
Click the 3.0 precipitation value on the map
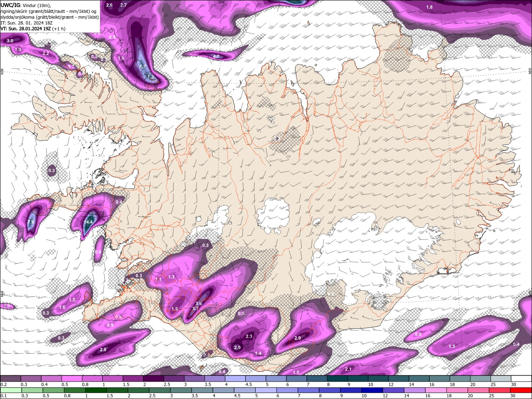[x=10, y=41]
